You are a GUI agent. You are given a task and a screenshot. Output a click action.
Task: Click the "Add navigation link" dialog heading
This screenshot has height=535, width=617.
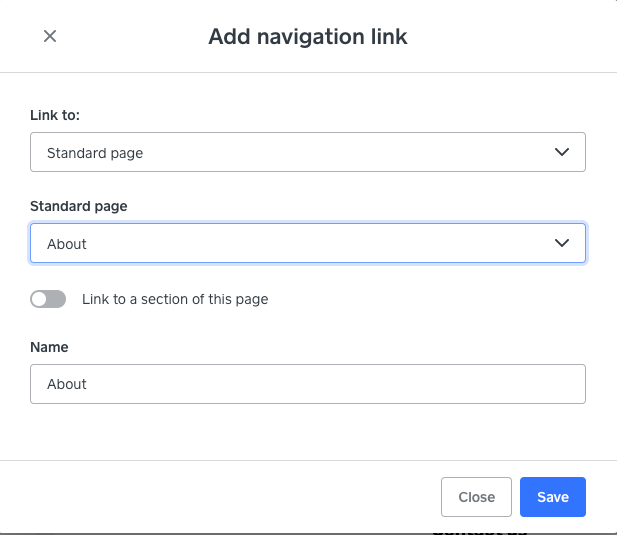[308, 37]
